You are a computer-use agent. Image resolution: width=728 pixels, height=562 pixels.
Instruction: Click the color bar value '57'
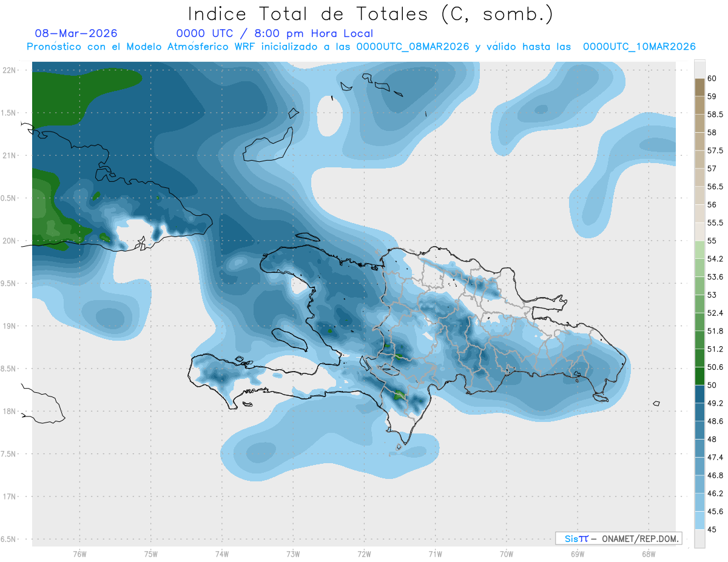712,169
